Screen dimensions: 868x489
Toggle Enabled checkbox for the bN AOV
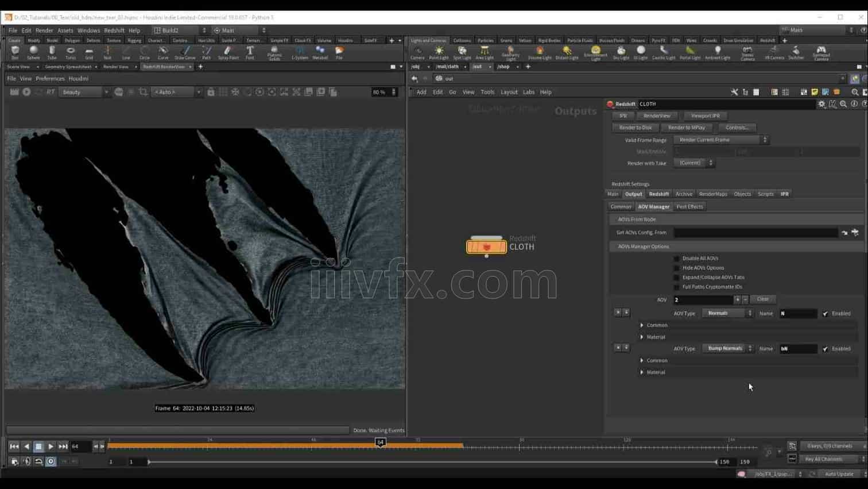click(x=825, y=349)
